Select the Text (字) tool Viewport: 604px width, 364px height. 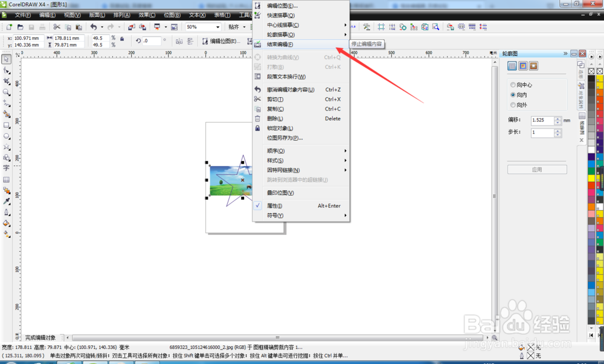point(7,168)
